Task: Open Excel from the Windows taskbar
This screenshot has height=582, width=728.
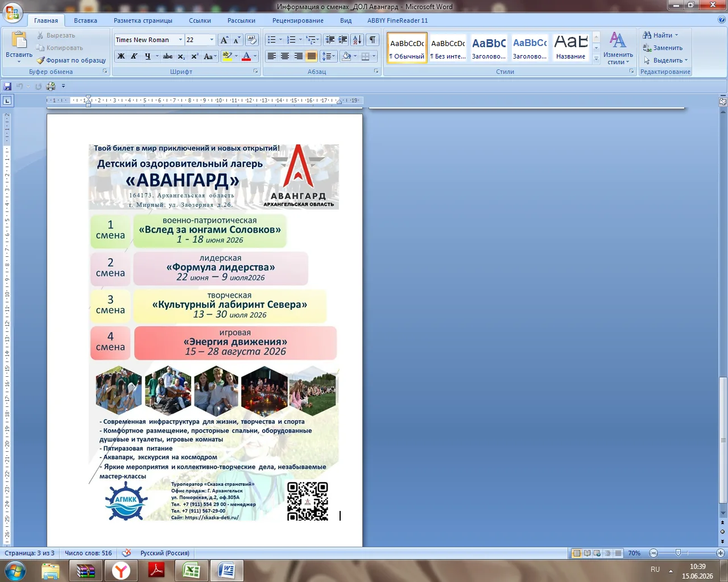Action: click(191, 571)
